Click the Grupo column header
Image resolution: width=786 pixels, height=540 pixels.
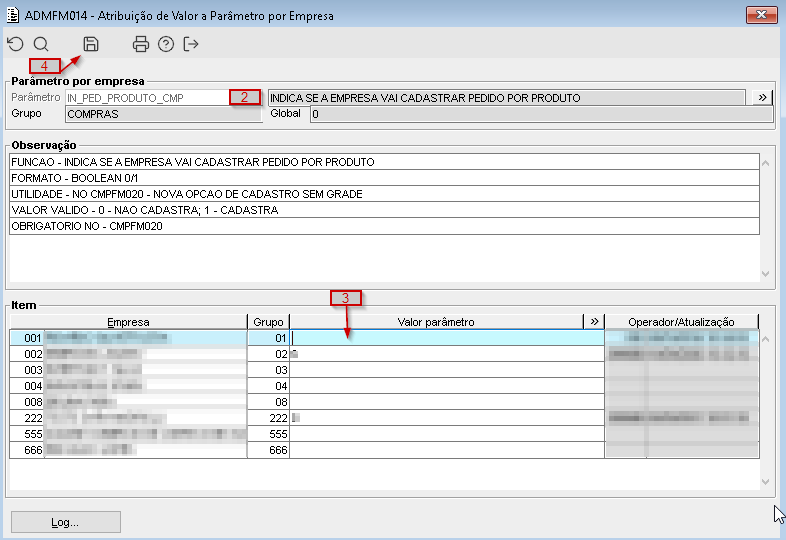pos(268,322)
